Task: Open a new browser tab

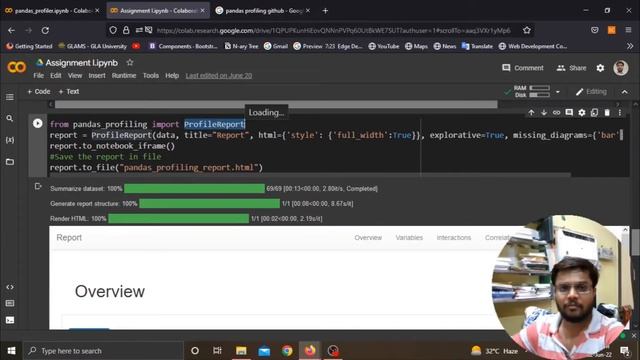Action: (325, 11)
